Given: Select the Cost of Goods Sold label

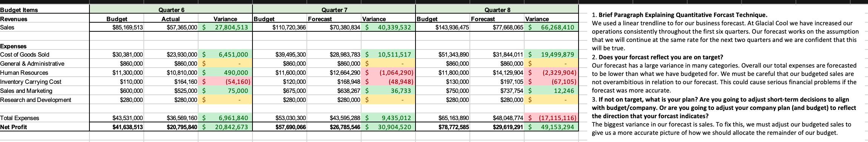Looking at the screenshot, I should point(45,55).
